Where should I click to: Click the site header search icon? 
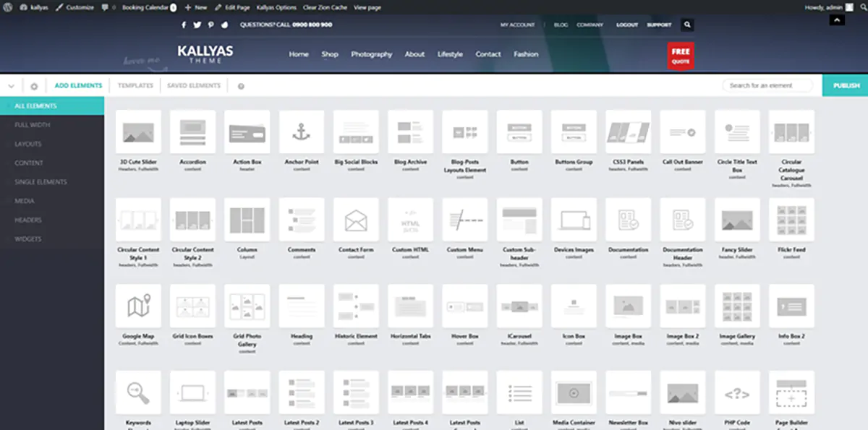[687, 25]
